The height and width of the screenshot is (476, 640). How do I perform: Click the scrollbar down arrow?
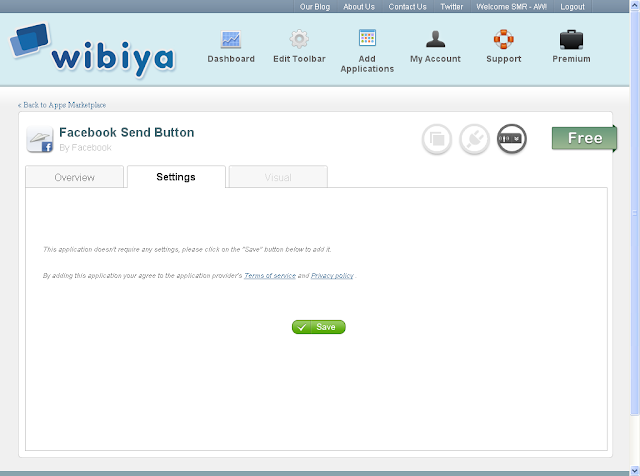tap(635, 470)
